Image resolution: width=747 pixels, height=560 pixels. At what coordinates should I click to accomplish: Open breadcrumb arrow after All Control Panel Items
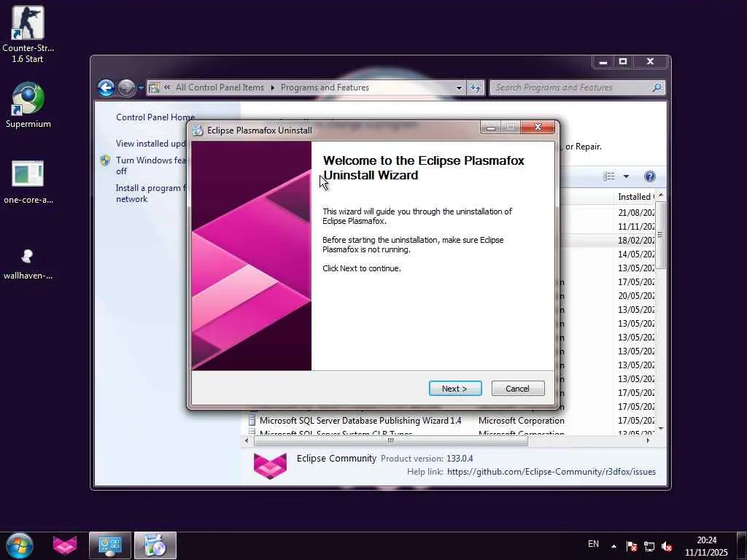coord(273,87)
